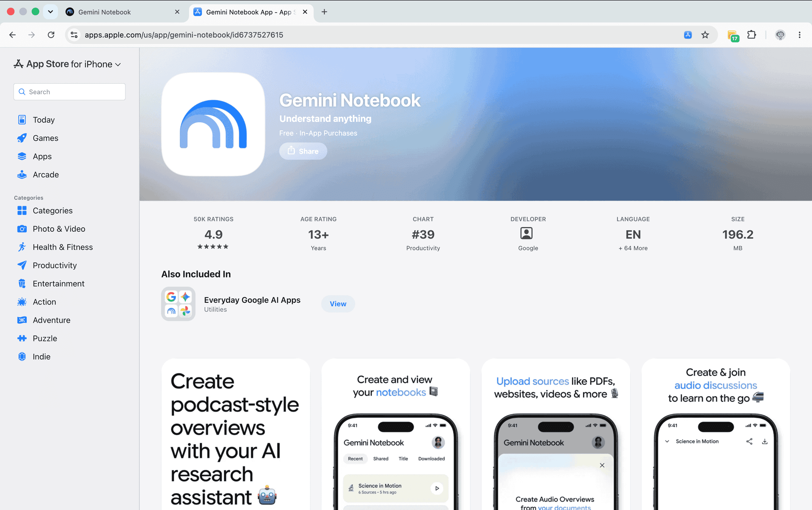Click the Free · In-App Purchases text
Image resolution: width=812 pixels, height=510 pixels.
pos(318,133)
